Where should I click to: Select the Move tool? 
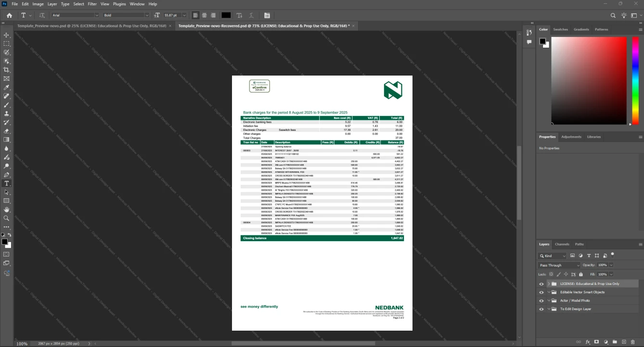click(7, 35)
